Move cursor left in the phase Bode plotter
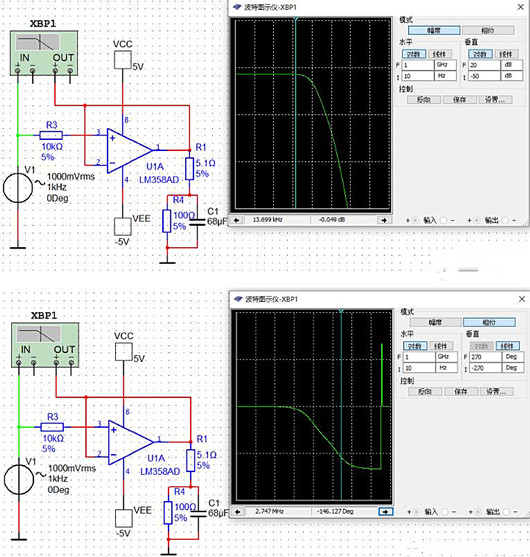The image size is (530, 557). pos(238,512)
